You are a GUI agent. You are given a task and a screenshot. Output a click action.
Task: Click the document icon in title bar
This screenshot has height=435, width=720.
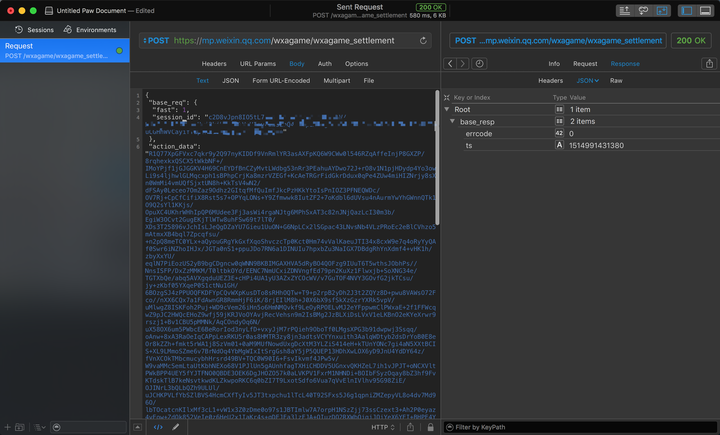pyautogui.click(x=49, y=10)
